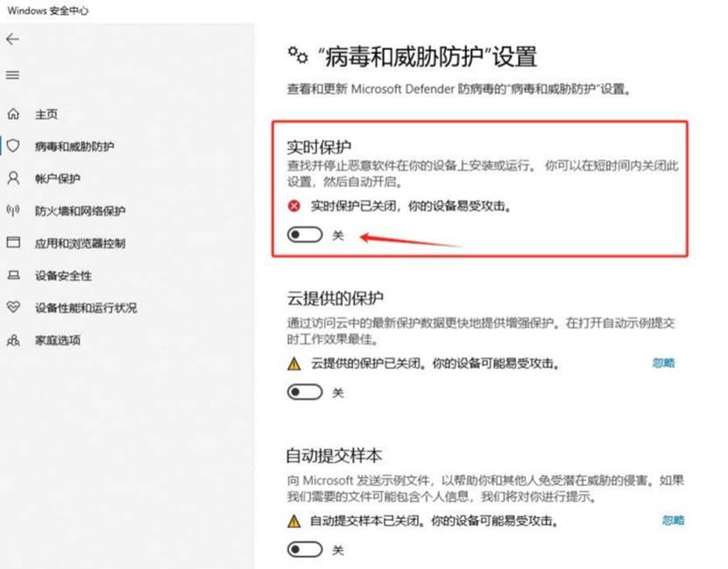Click the family icon for 家庭选项
The height and width of the screenshot is (569, 728).
coord(13,339)
